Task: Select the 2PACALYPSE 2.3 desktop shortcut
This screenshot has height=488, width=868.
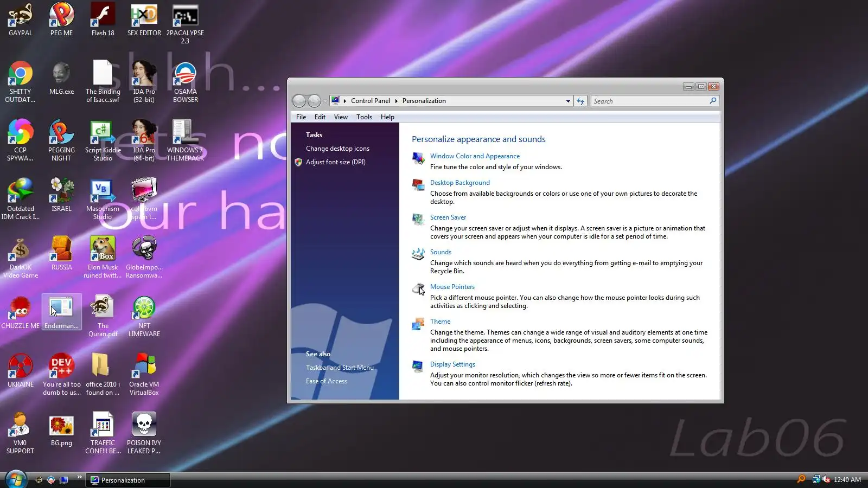Action: coord(185,23)
